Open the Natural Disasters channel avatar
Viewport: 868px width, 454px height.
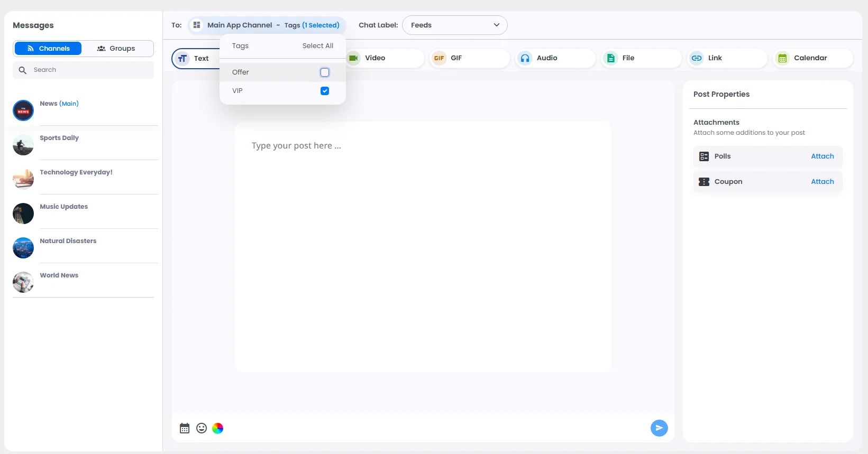[x=23, y=248]
